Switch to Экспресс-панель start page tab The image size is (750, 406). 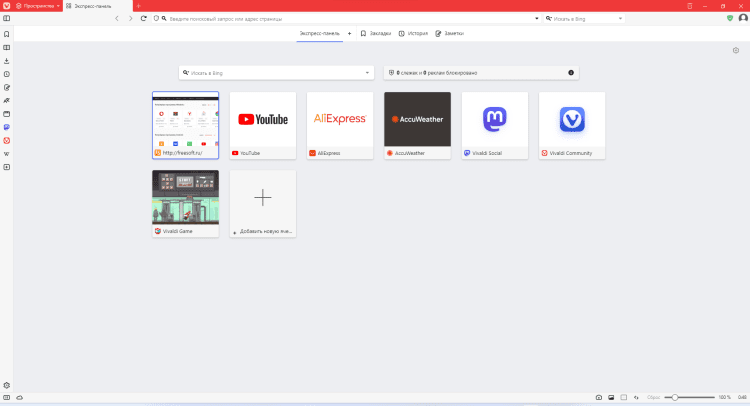point(320,33)
